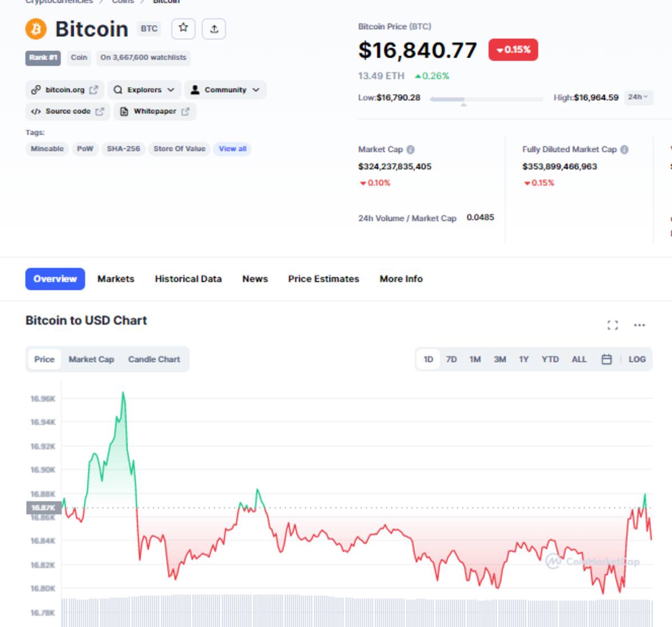
Task: Expand the Community dropdown
Action: click(225, 90)
